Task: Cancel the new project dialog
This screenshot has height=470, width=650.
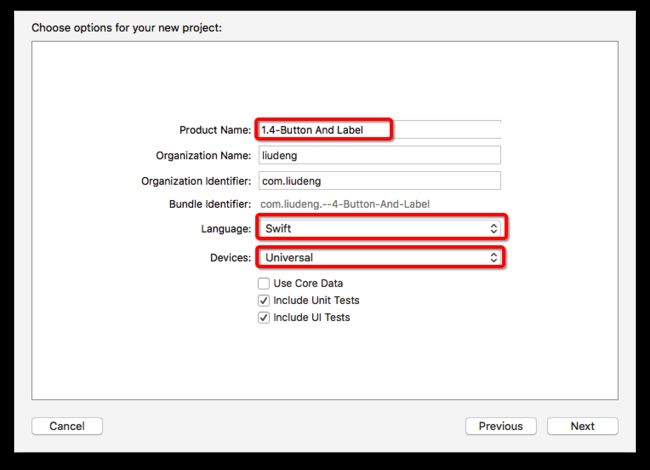Action: 67,426
